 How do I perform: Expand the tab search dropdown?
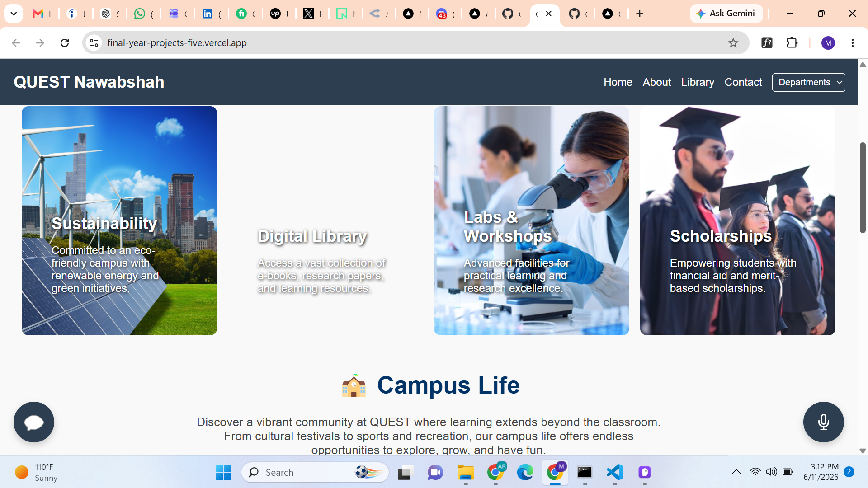14,14
